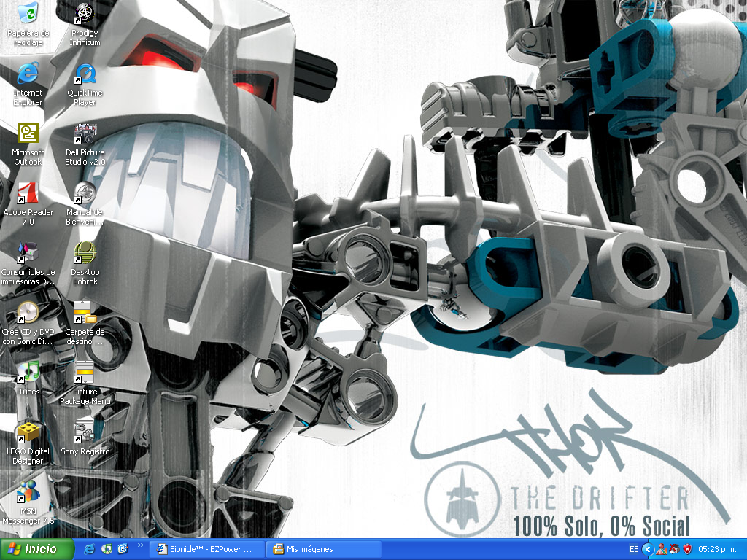Open the Windows Security shield in the tray
This screenshot has width=747, height=560.
click(x=686, y=549)
